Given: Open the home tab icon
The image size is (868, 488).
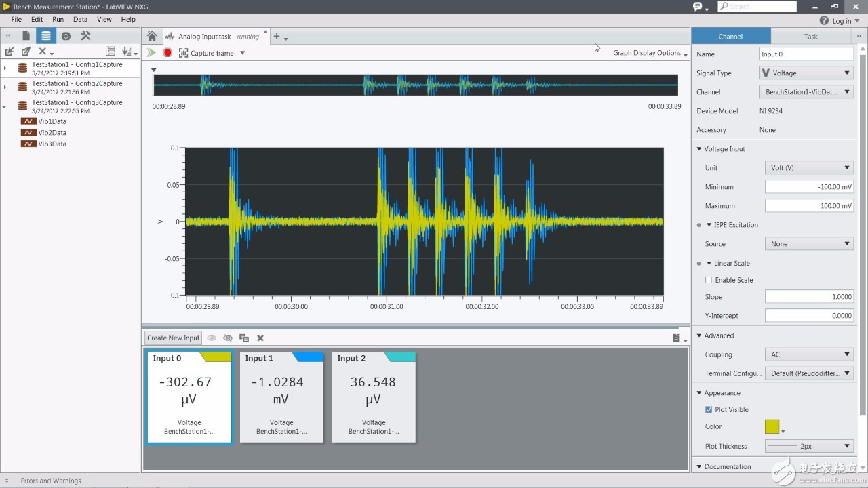Looking at the screenshot, I should [x=152, y=37].
